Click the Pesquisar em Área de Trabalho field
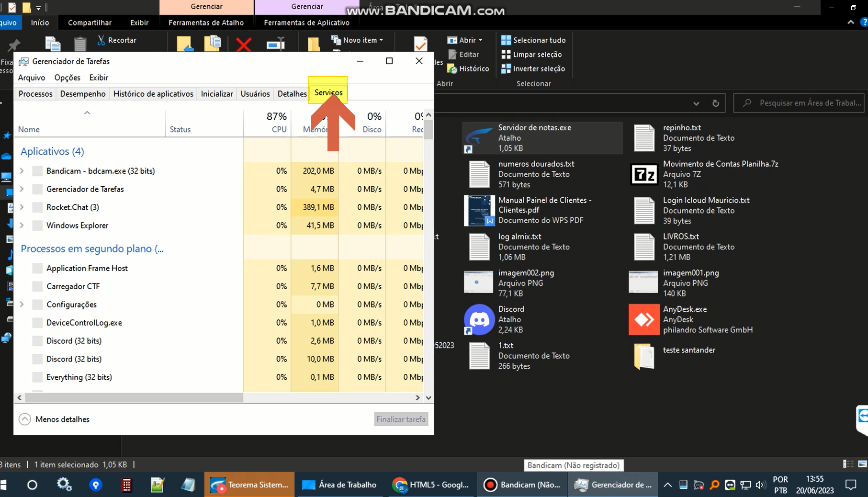868x497 pixels. (799, 103)
